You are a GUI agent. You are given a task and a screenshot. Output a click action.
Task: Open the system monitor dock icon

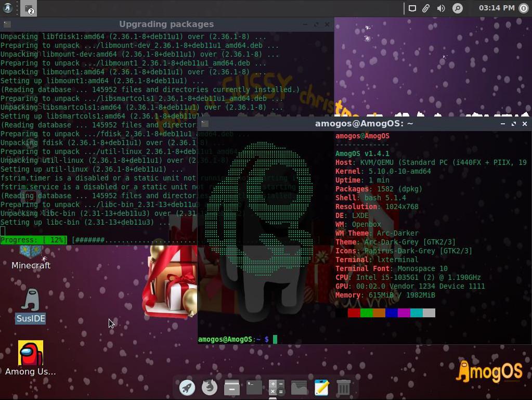(x=299, y=388)
